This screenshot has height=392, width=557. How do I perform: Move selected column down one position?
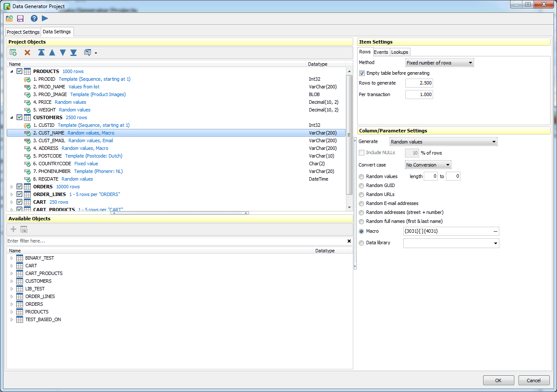[x=62, y=52]
